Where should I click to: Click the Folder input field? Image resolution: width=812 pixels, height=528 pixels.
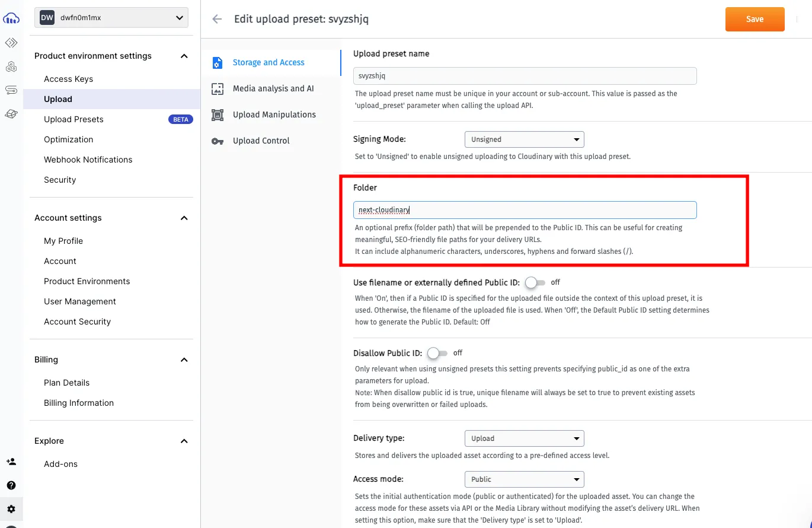tap(525, 210)
